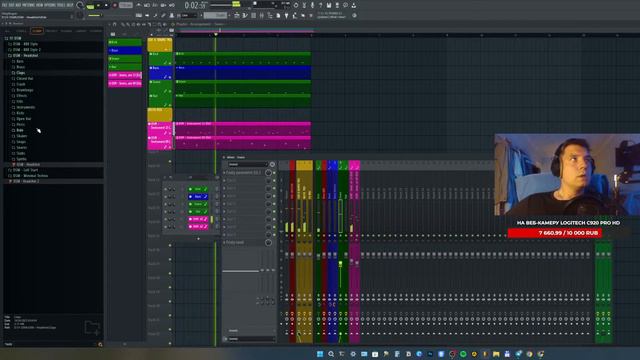Select Snare pattern in pattern picker
The image size is (640, 360).
pos(125,58)
